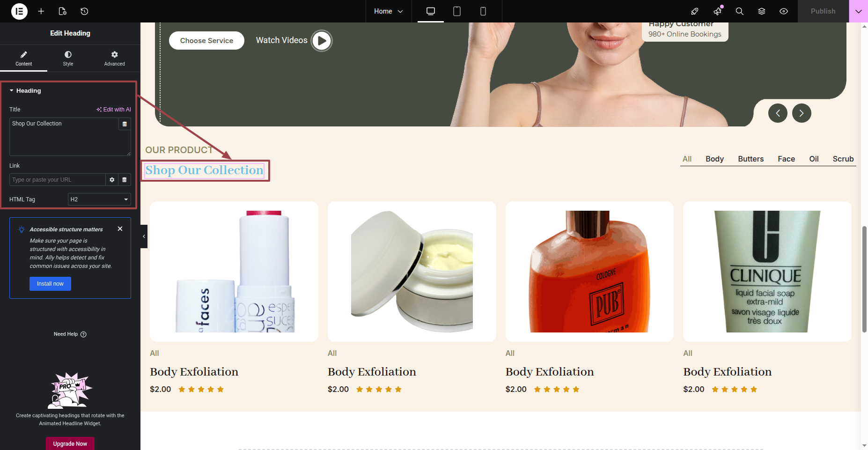Open the HTML Tag H2 dropdown
This screenshot has width=868, height=450.
coord(99,199)
